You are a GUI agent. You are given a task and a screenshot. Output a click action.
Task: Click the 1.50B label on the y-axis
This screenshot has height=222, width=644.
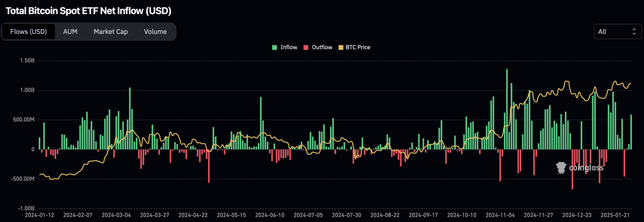pos(27,61)
